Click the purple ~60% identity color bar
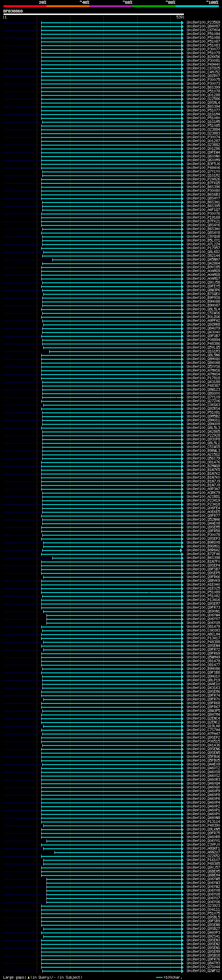This screenshot has height=980, width=222. pyautogui.click(x=111, y=6)
